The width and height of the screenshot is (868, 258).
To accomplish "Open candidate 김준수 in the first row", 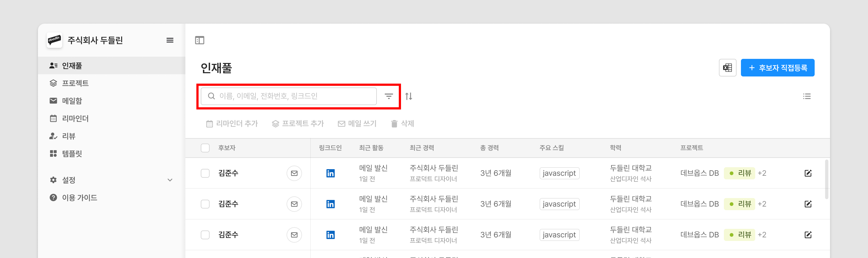I will [x=228, y=173].
